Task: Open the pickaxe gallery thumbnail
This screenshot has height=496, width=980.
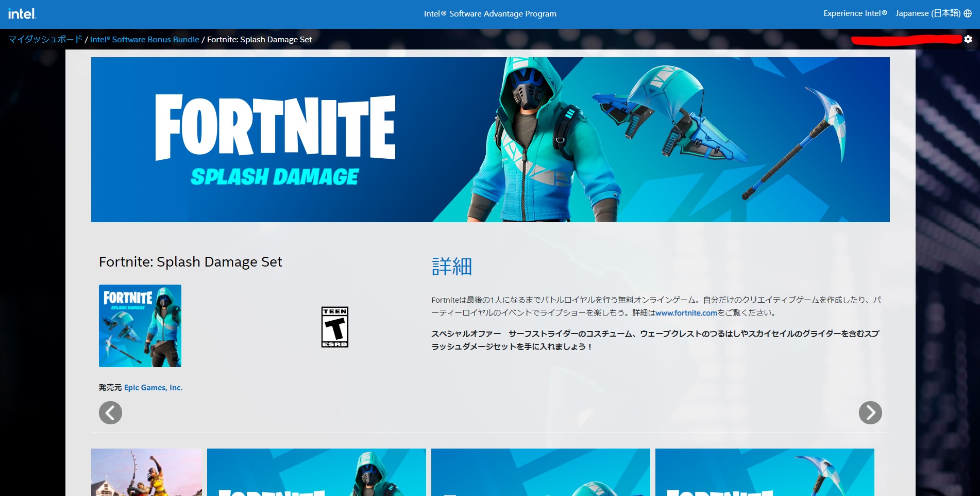Action: click(765, 472)
